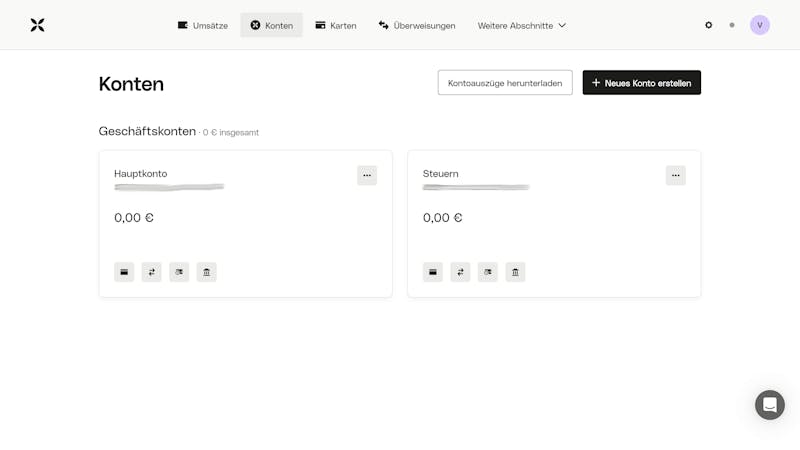This screenshot has width=800, height=450.
Task: Select the Hauptkonto account title
Action: click(141, 173)
